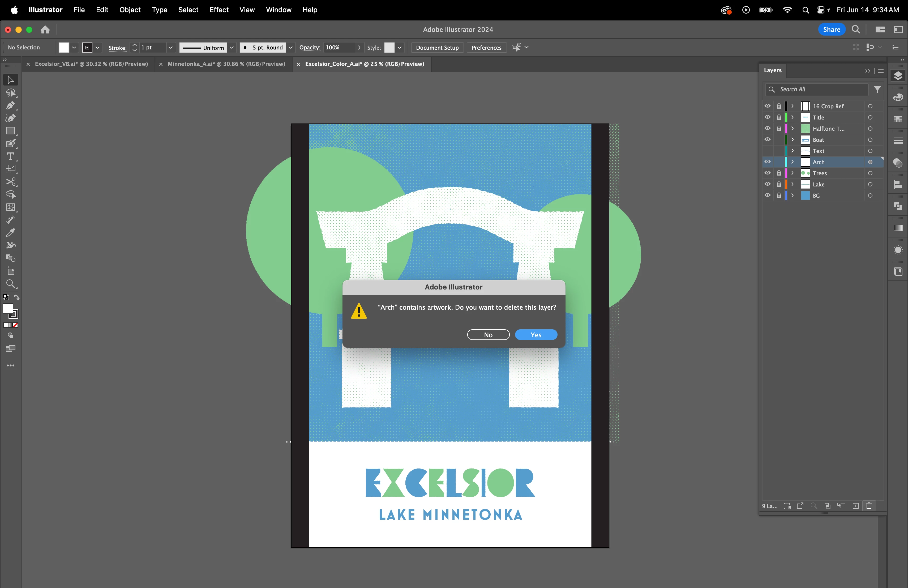Viewport: 908px width, 588px height.
Task: Select the Type tool
Action: (x=10, y=156)
